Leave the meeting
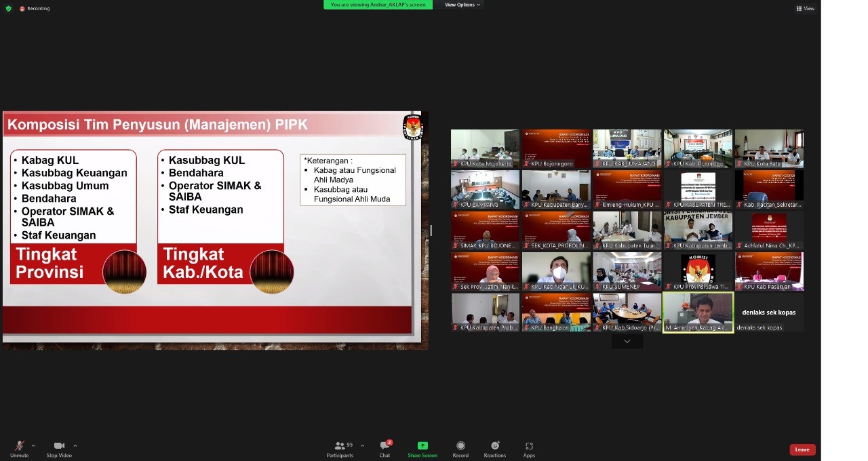The image size is (868, 461). click(x=802, y=449)
